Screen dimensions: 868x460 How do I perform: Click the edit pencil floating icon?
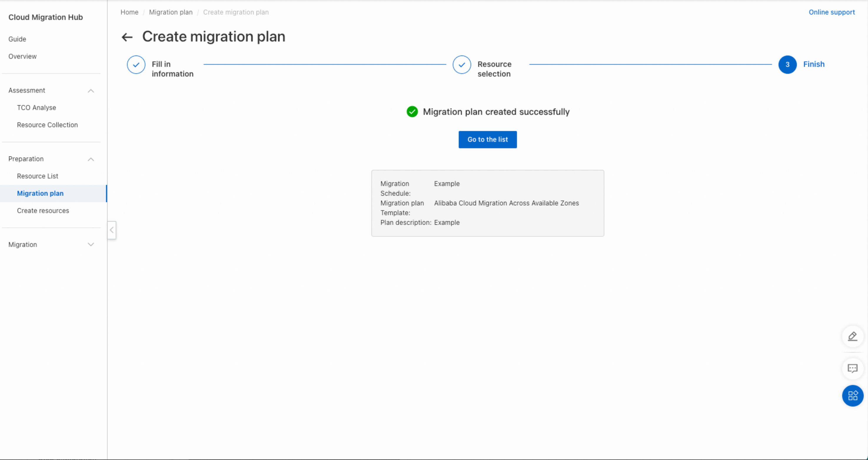coord(852,336)
